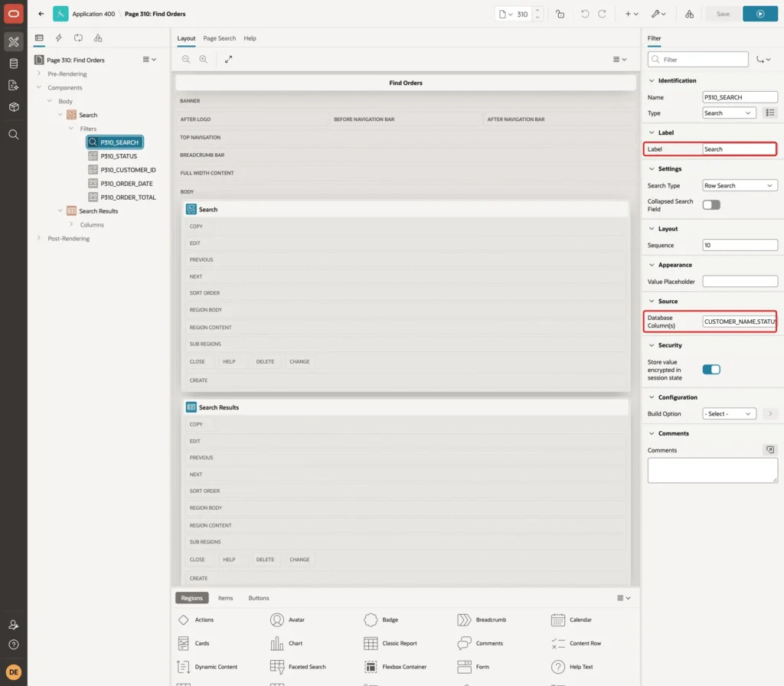
Task: Select the Regions gallery tab
Action: tap(192, 598)
